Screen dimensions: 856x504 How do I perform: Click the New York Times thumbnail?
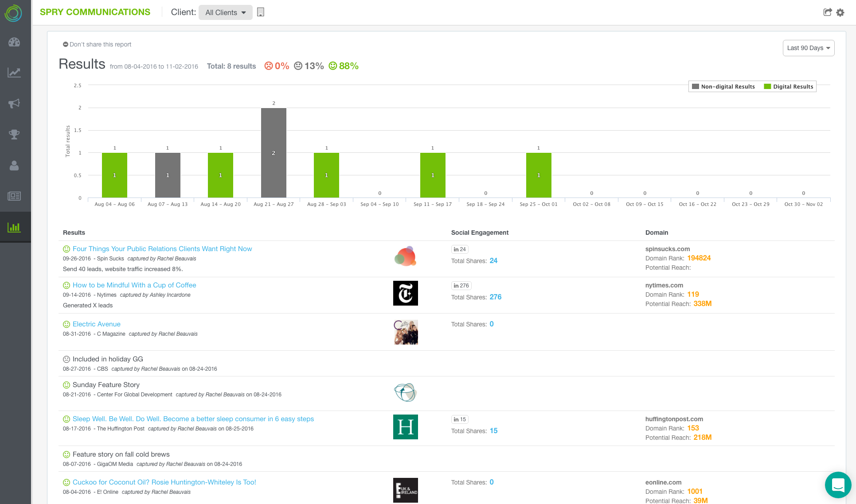[405, 293]
